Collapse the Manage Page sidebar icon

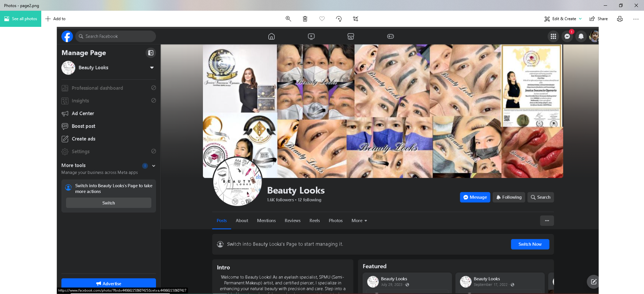coord(151,53)
